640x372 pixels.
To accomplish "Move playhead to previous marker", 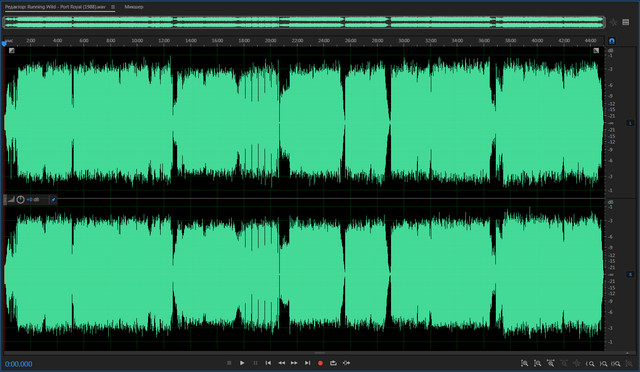I will (268, 363).
